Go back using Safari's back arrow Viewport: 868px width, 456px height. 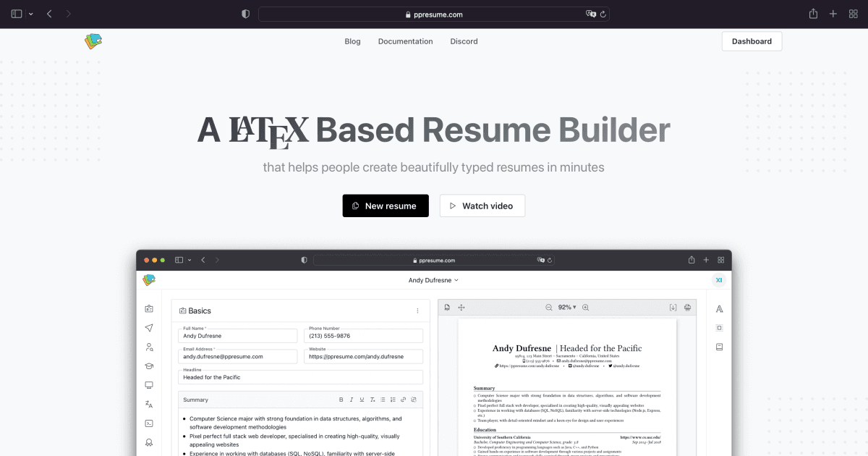(49, 14)
